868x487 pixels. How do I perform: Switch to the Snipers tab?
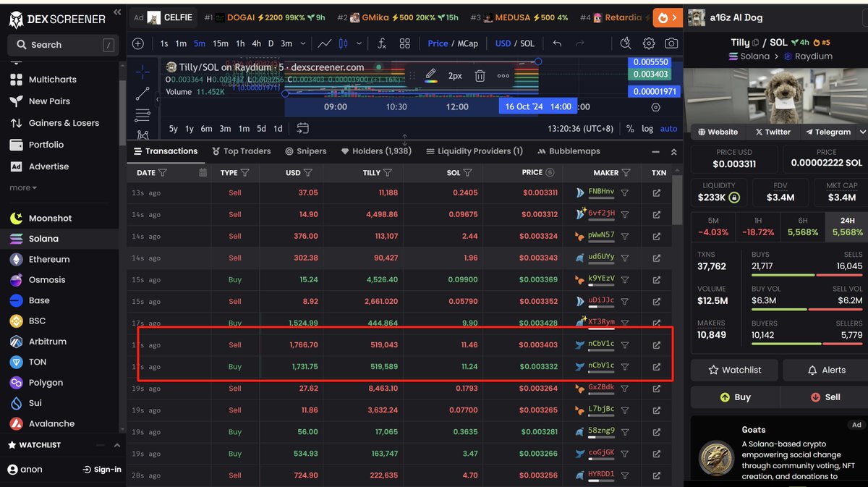(x=306, y=151)
